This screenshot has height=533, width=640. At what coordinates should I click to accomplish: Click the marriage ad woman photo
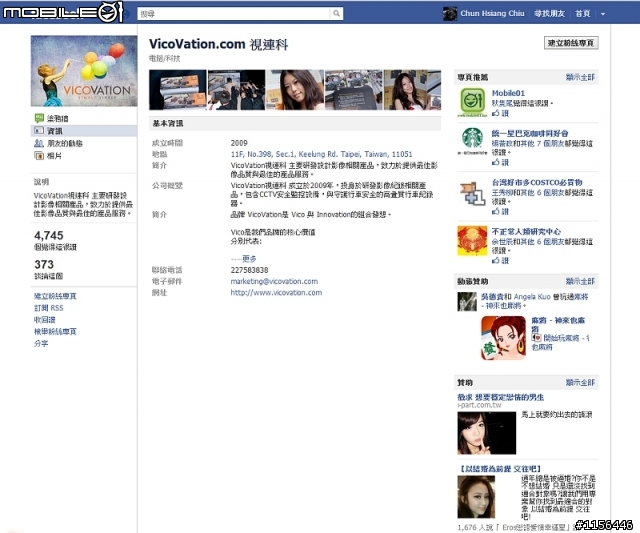click(476, 497)
